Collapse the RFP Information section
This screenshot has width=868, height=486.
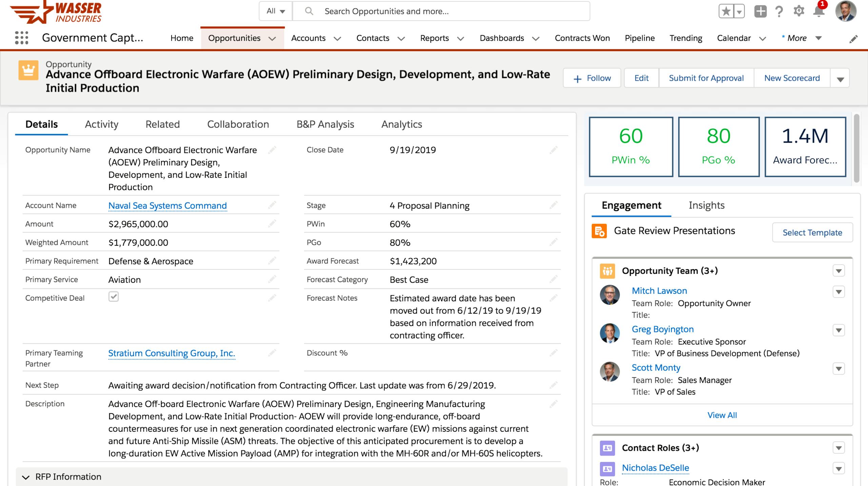26,477
